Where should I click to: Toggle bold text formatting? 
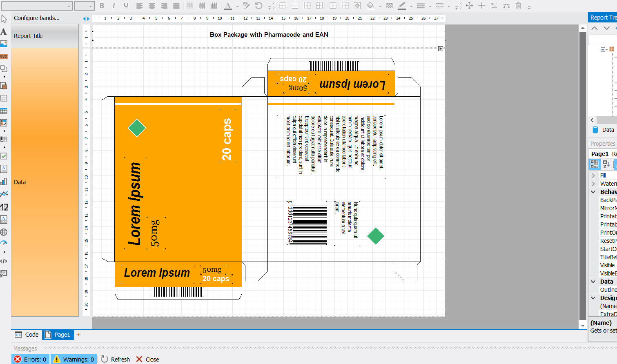click(x=102, y=6)
